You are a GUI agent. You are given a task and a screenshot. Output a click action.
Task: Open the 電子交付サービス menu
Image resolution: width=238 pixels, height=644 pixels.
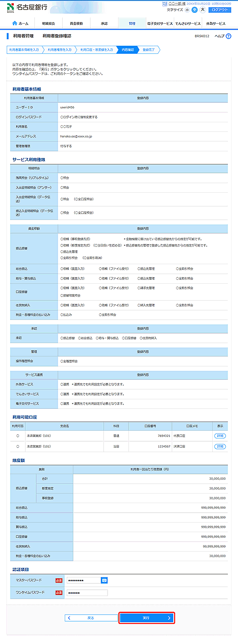tap(159, 23)
